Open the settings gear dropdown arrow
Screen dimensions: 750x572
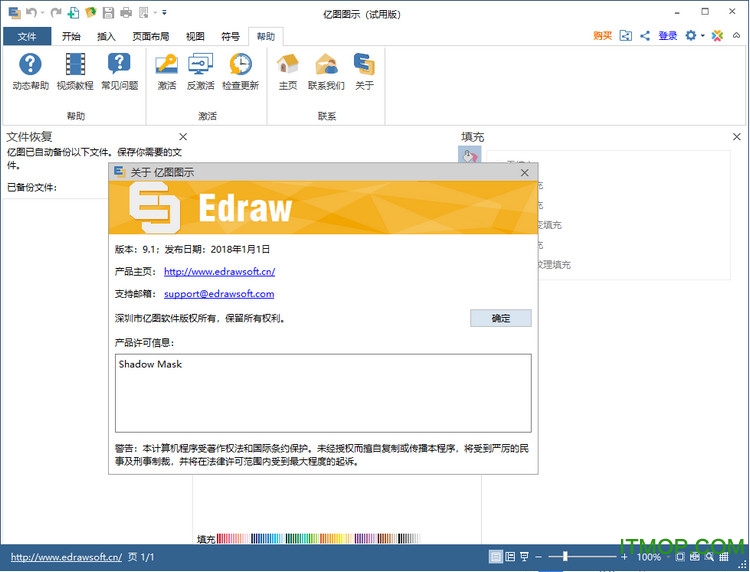[x=702, y=36]
